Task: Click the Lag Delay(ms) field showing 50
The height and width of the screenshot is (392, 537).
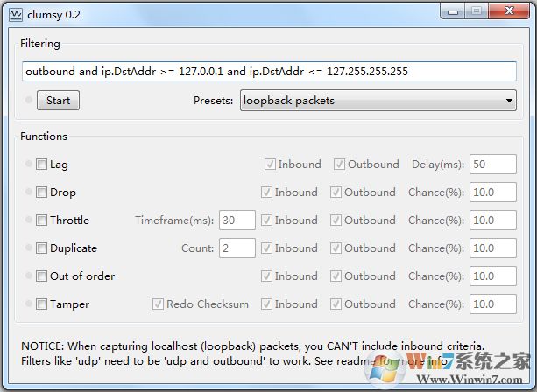Action: 493,164
